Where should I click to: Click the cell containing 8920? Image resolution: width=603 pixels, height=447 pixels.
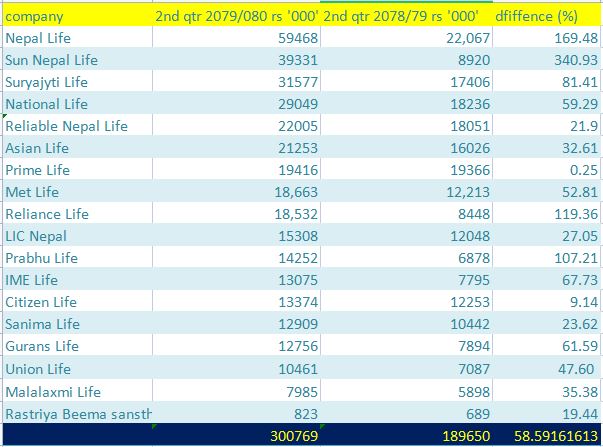click(406, 60)
